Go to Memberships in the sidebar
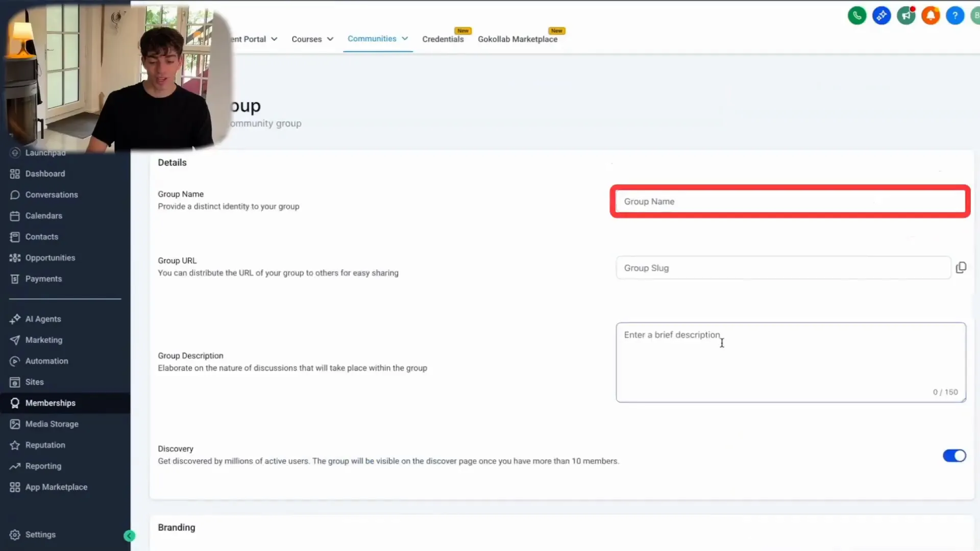The height and width of the screenshot is (551, 980). click(50, 403)
